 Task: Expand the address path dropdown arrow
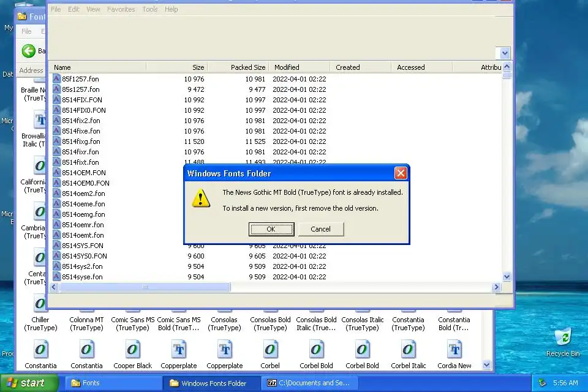click(505, 53)
